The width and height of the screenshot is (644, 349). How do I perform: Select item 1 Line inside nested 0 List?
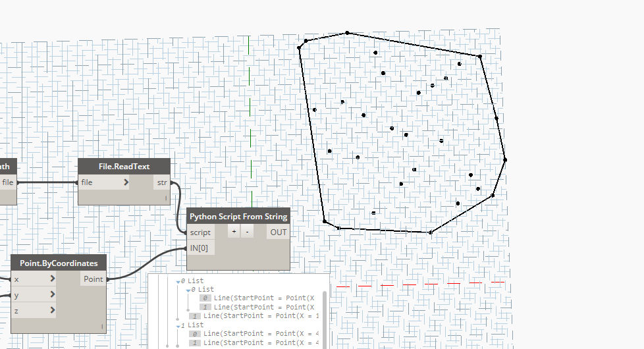257,307
